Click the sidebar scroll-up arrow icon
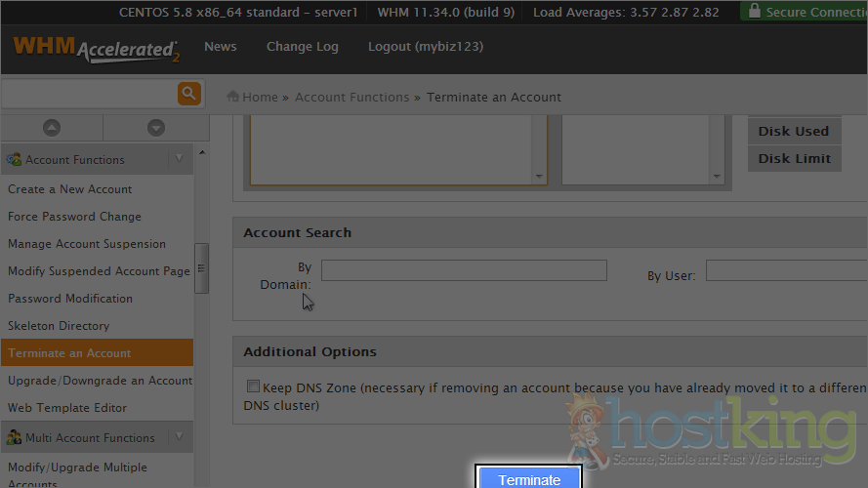Viewport: 868px width, 488px height. (52, 128)
